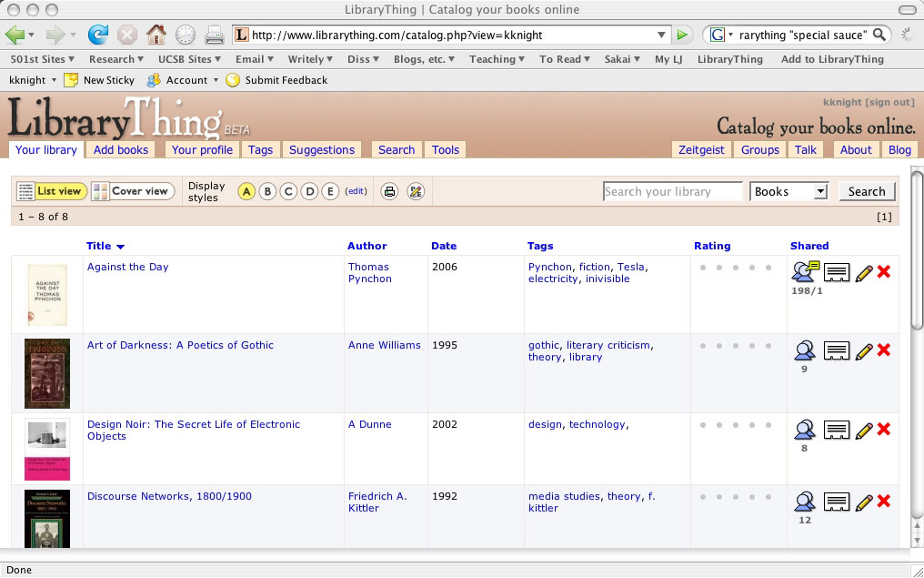Open browser history clock icon
The width and height of the screenshot is (924, 578).
[x=185, y=35]
